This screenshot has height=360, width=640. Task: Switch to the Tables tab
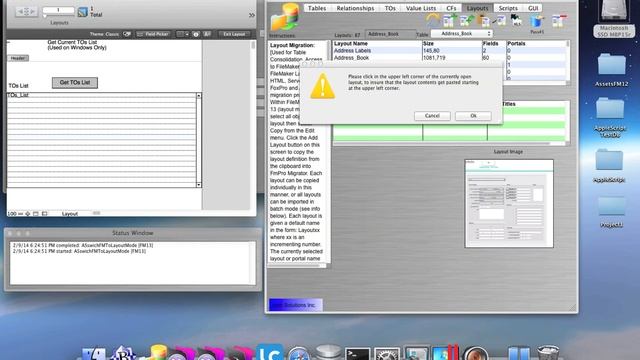point(317,8)
